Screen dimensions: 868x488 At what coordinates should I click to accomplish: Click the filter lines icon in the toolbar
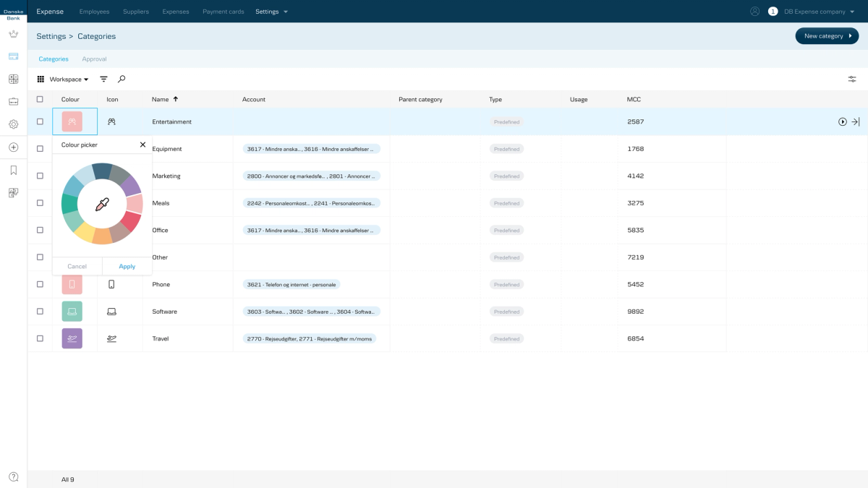click(x=103, y=79)
